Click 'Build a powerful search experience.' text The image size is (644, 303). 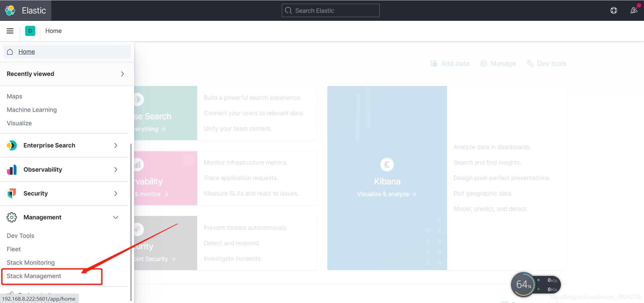click(253, 98)
